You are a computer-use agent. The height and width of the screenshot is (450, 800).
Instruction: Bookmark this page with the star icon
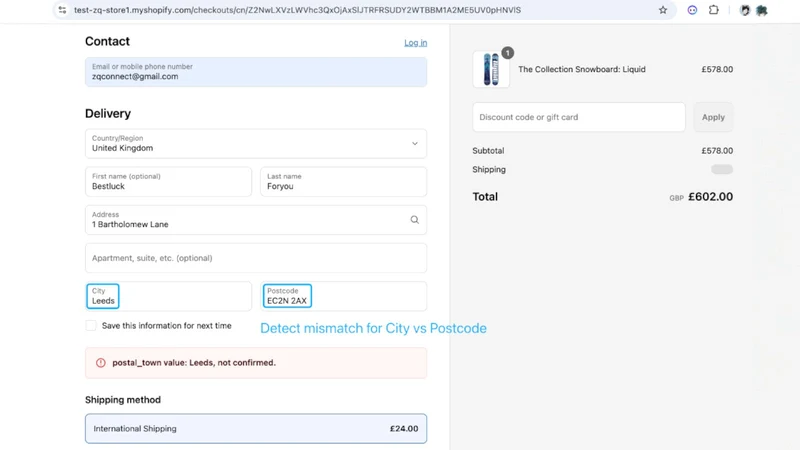(x=663, y=10)
